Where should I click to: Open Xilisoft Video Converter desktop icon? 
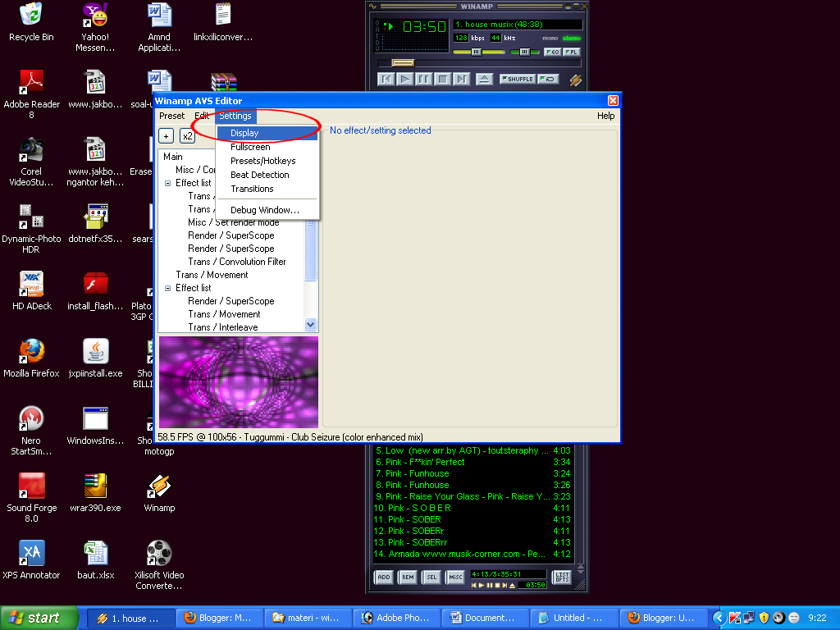(159, 564)
